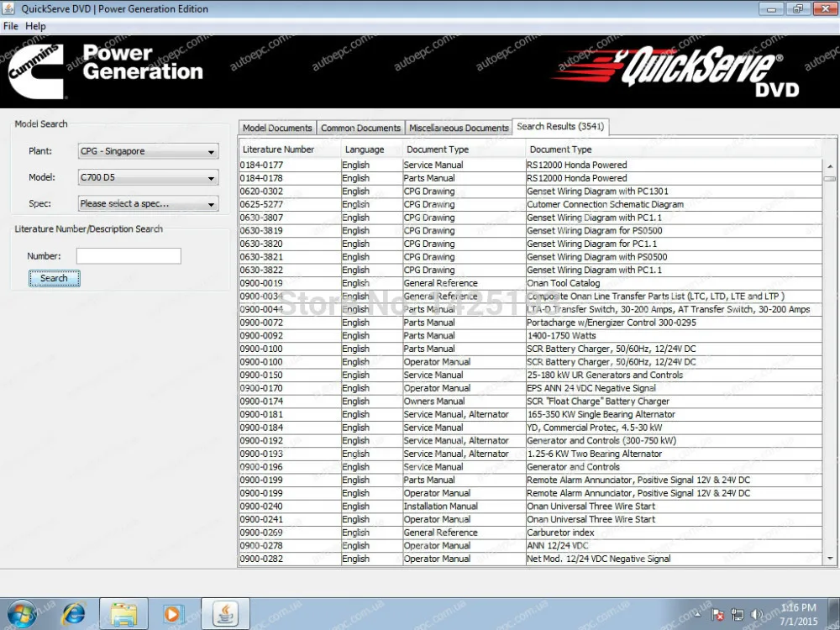This screenshot has width=840, height=630.
Task: Click the results scrollbar down arrow
Action: point(830,559)
